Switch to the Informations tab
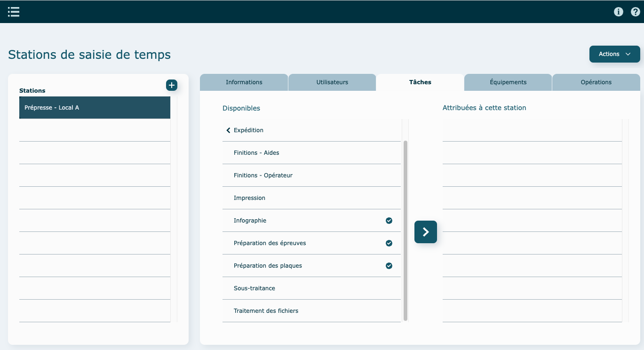Viewport: 644px width, 350px height. (x=244, y=82)
